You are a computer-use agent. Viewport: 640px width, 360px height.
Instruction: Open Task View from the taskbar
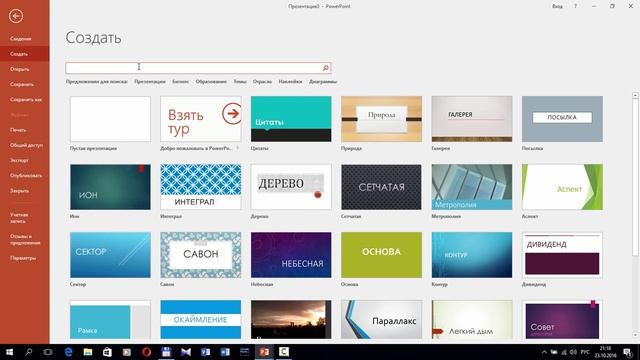[x=48, y=352]
